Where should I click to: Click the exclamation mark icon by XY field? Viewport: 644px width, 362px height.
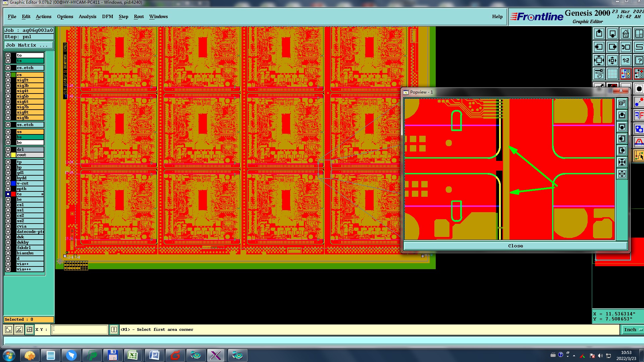(114, 329)
